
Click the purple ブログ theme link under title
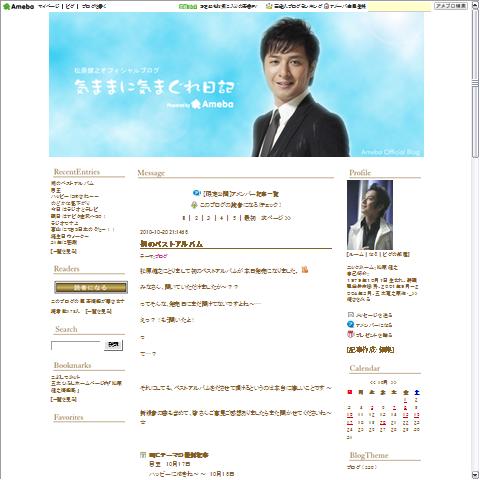(x=161, y=256)
